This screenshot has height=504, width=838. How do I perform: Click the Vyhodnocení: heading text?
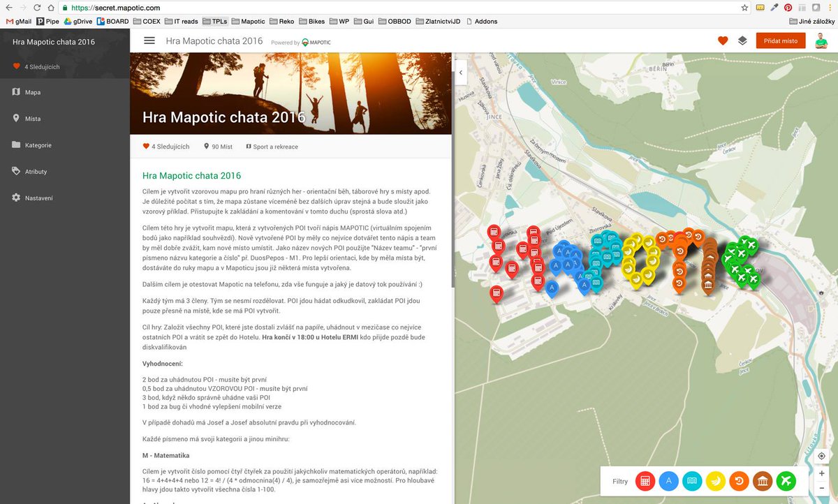point(163,364)
